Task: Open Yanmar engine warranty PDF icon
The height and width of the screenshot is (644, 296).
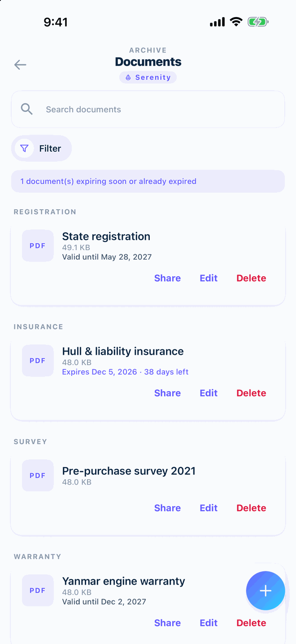Action: click(38, 591)
